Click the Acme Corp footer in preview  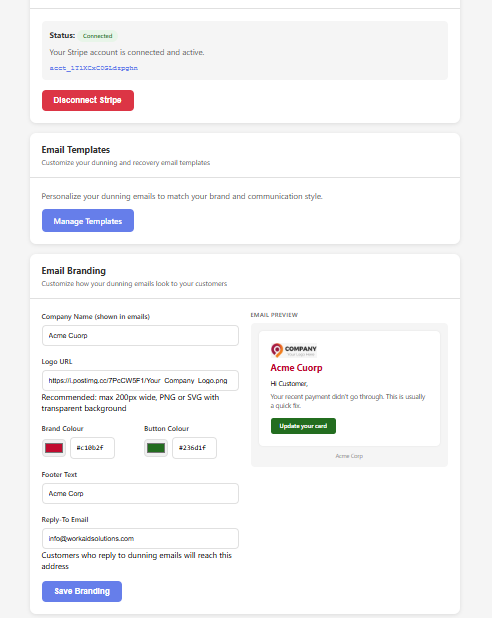coord(349,456)
